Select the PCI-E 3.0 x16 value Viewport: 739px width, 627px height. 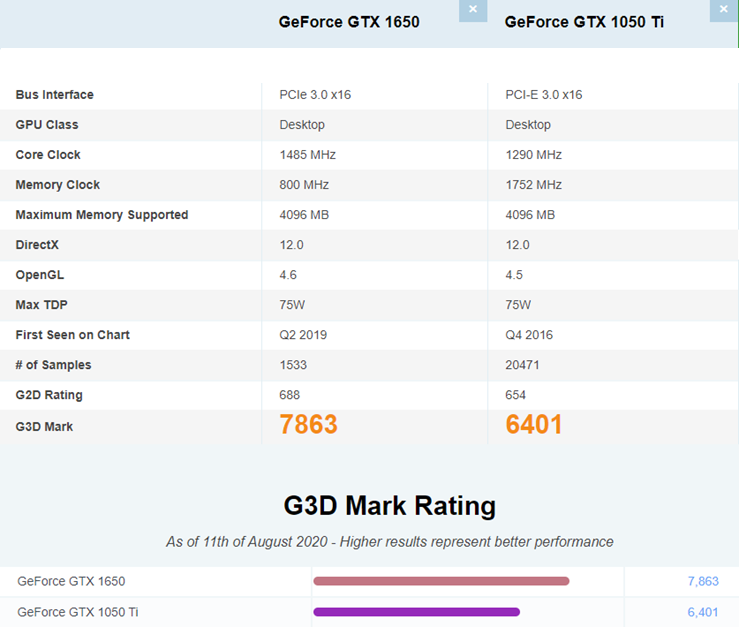[x=544, y=95]
